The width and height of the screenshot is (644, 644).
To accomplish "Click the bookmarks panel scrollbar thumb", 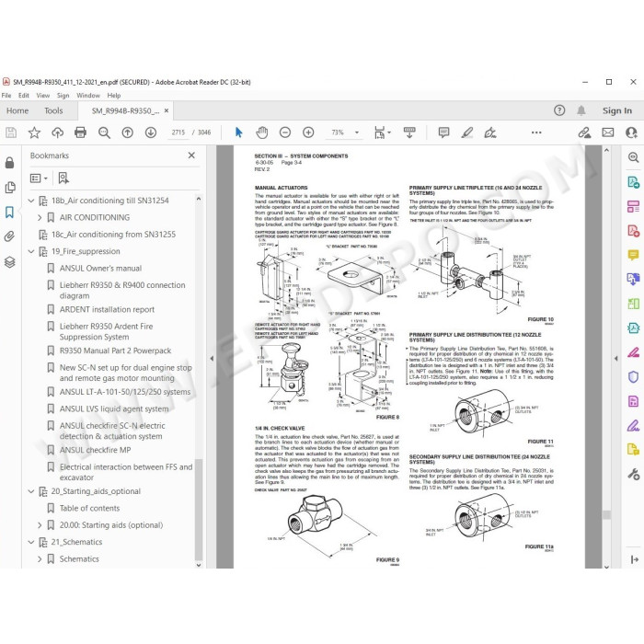I will (x=199, y=510).
